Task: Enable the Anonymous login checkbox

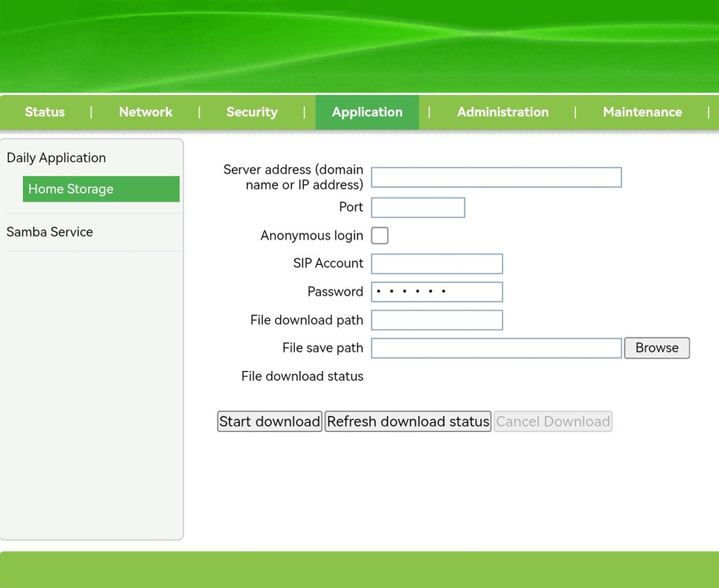Action: point(380,236)
